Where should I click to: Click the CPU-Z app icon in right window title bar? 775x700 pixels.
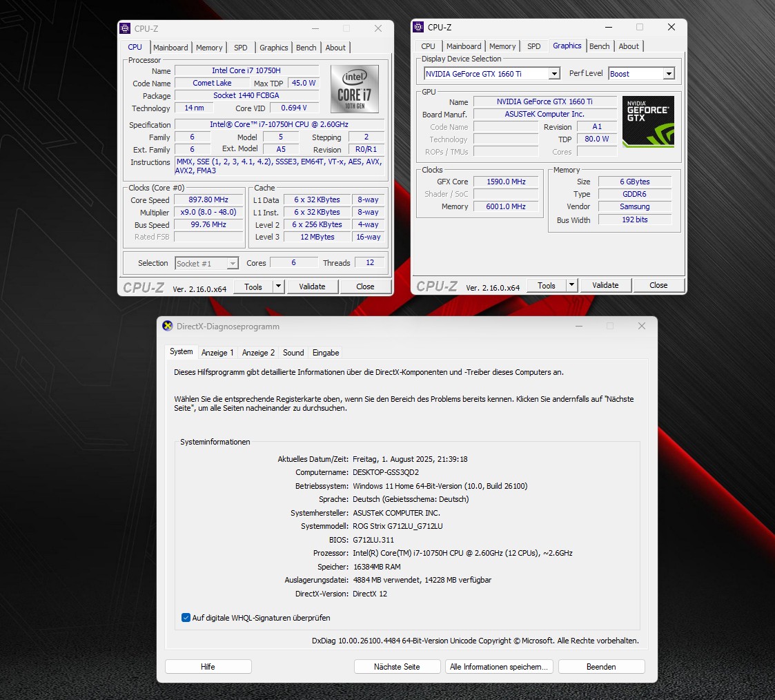click(419, 27)
